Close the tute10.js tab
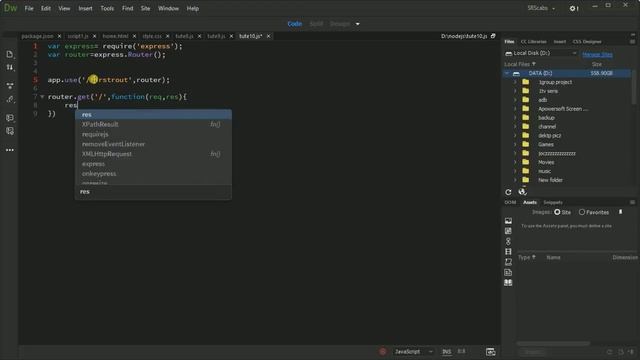This screenshot has width=640, height=360. [x=268, y=36]
